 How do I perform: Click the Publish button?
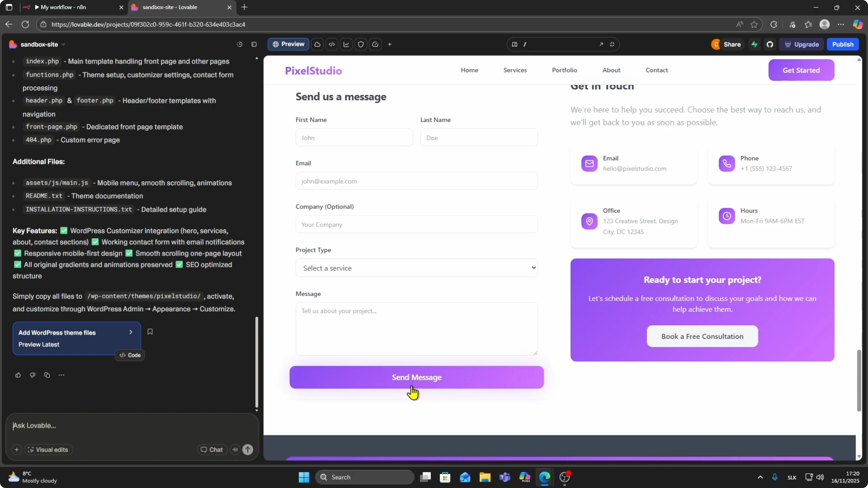pos(843,45)
